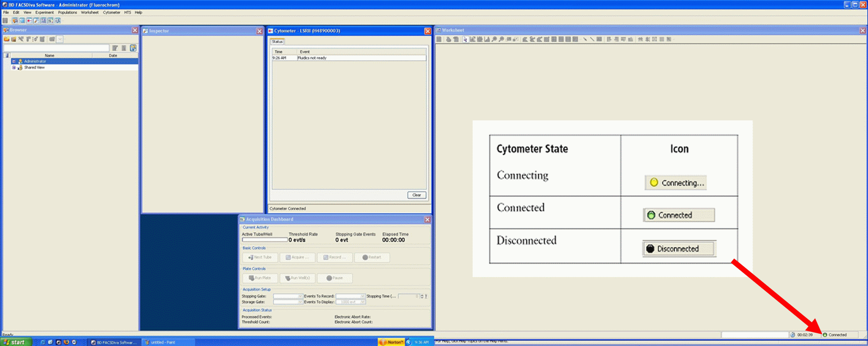Open the Help menu
This screenshot has width=868, height=346.
click(x=138, y=12)
